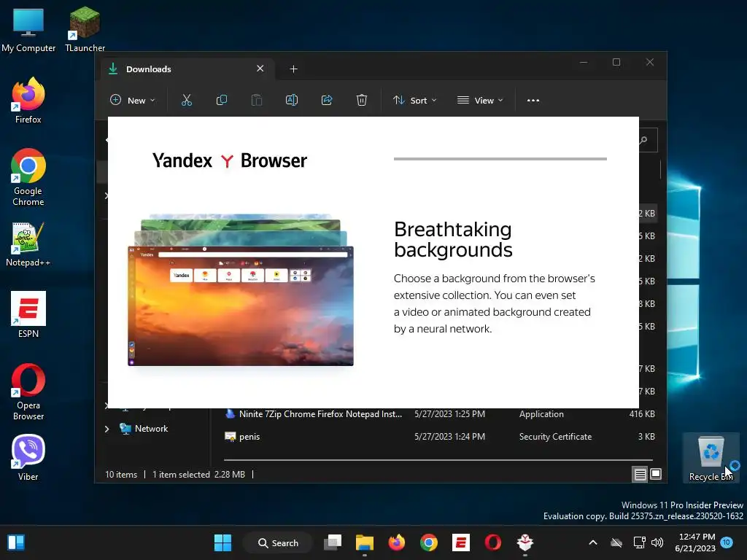Click the Yandex installer progress bar
The height and width of the screenshot is (560, 747).
pyautogui.click(x=500, y=158)
